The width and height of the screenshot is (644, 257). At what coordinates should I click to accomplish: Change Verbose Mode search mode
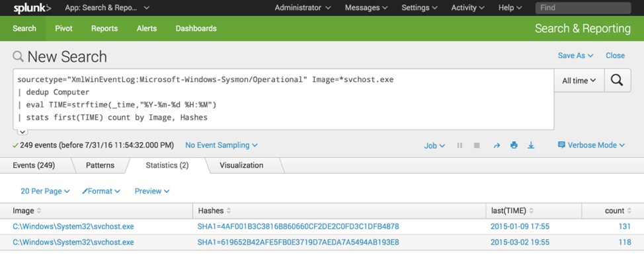point(591,145)
